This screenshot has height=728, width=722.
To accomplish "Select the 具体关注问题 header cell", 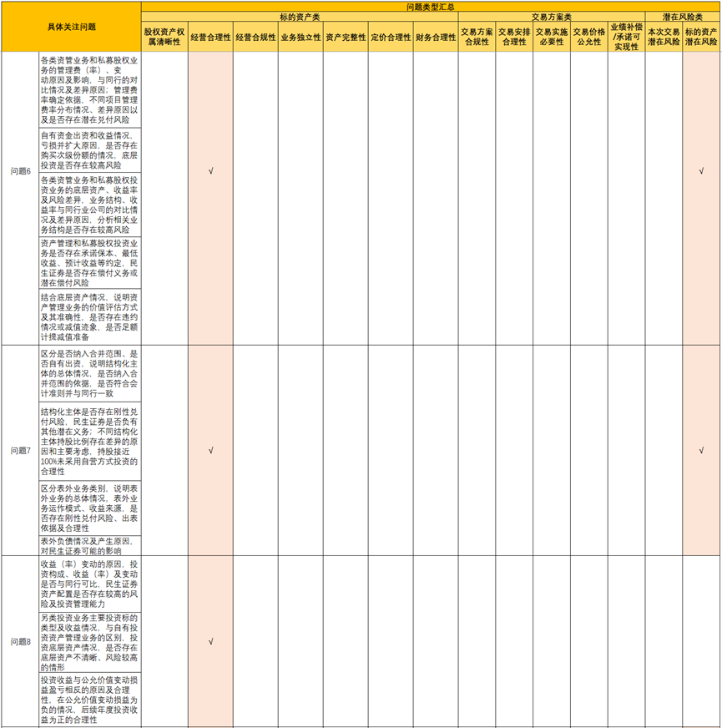I will [72, 27].
